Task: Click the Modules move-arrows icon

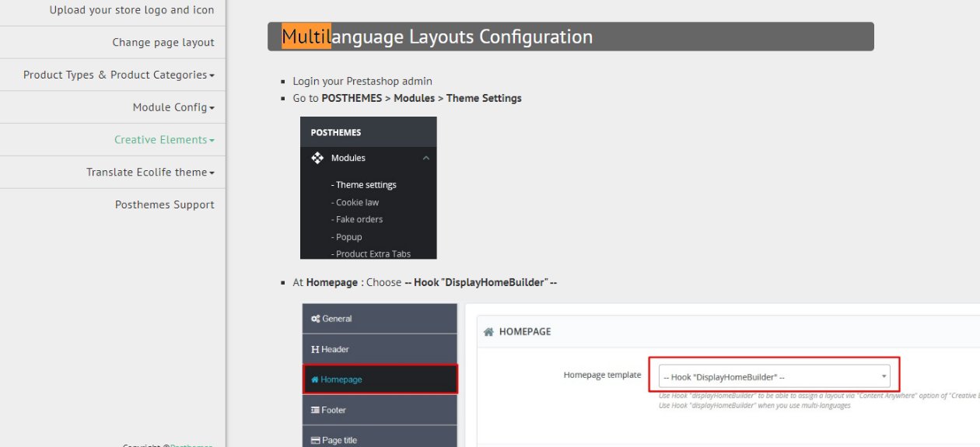Action: pyautogui.click(x=317, y=158)
